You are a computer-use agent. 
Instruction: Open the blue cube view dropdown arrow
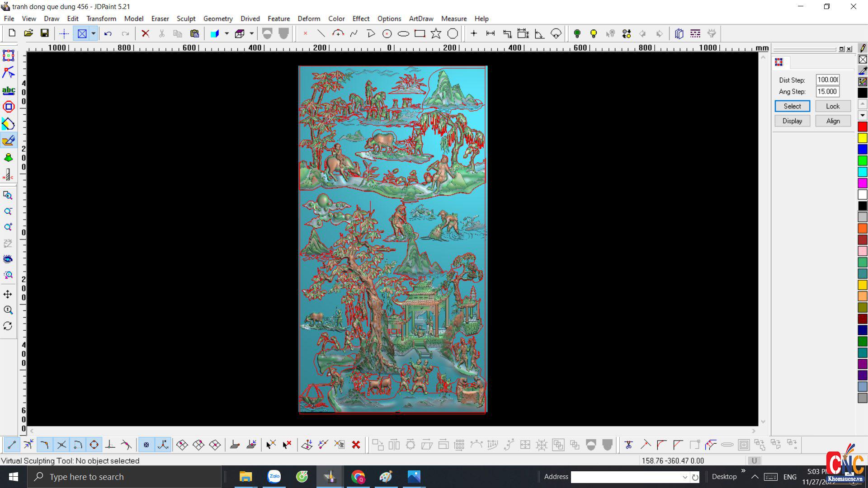226,33
